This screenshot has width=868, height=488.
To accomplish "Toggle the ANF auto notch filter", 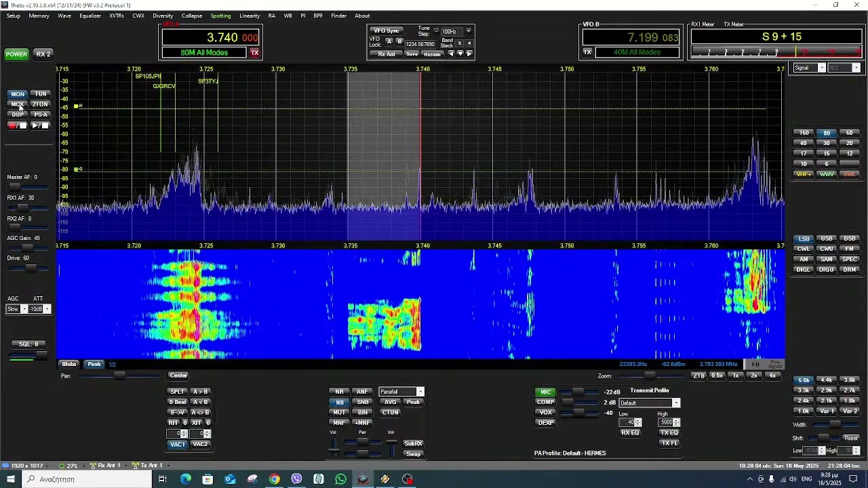I will click(x=362, y=392).
